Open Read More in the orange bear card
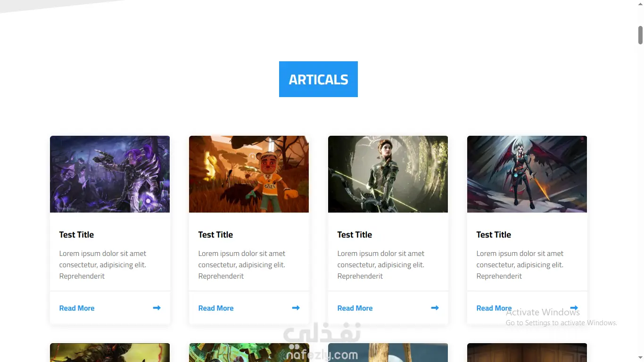 point(216,308)
